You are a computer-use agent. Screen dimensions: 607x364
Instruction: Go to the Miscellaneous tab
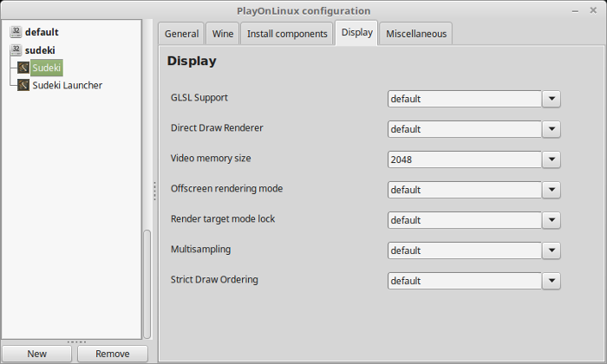pos(416,34)
